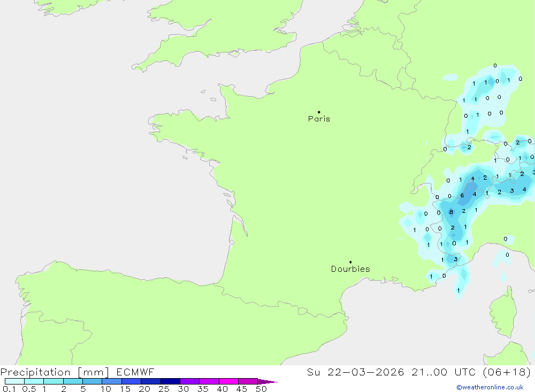
Task: Select the 25–30 mm legend swatch
Action: [x=170, y=381]
